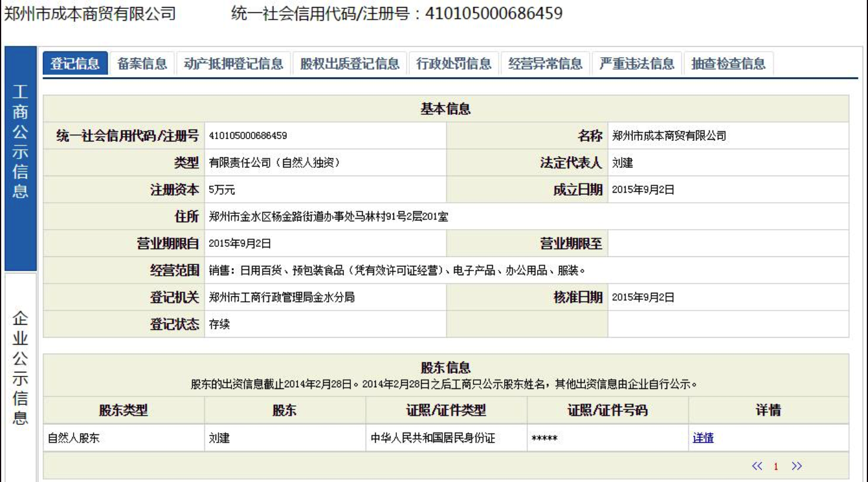The image size is (868, 482).
Task: Open the 抽查检查信息 tab
Action: pyautogui.click(x=728, y=64)
